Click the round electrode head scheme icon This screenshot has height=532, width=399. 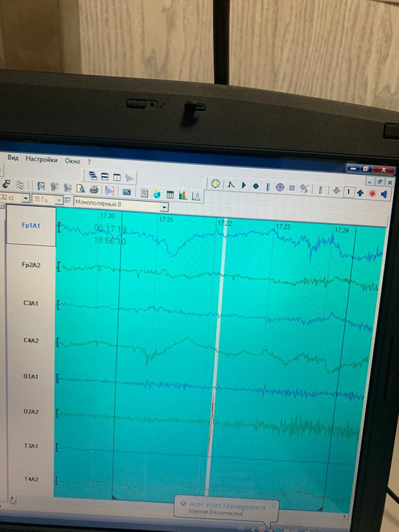[215, 184]
